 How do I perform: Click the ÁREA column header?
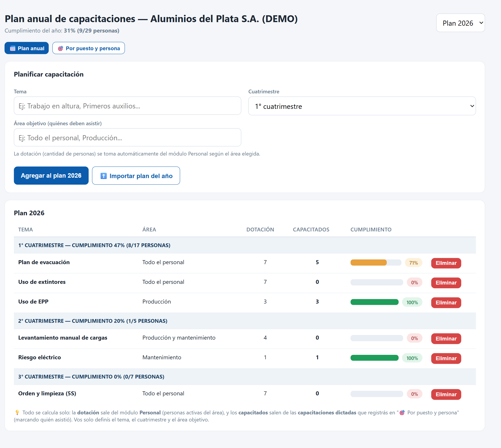click(x=149, y=230)
